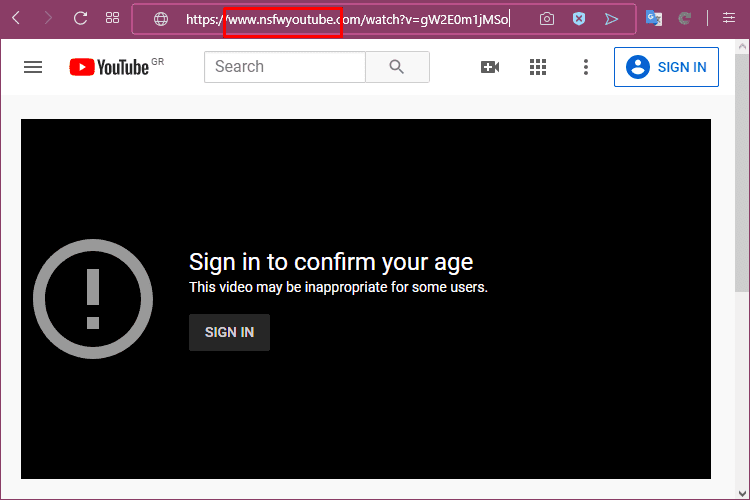Image resolution: width=750 pixels, height=500 pixels.
Task: Open the create video camera icon
Action: coord(490,67)
